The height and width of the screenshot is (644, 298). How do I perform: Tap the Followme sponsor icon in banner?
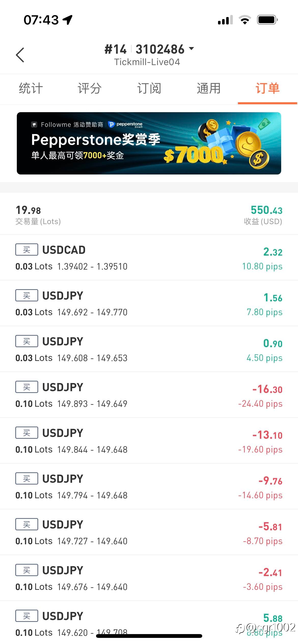pyautogui.click(x=34, y=124)
